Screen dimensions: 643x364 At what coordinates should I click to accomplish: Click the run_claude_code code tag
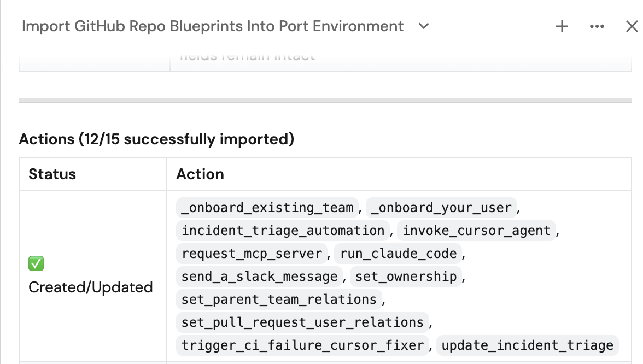[x=398, y=254]
